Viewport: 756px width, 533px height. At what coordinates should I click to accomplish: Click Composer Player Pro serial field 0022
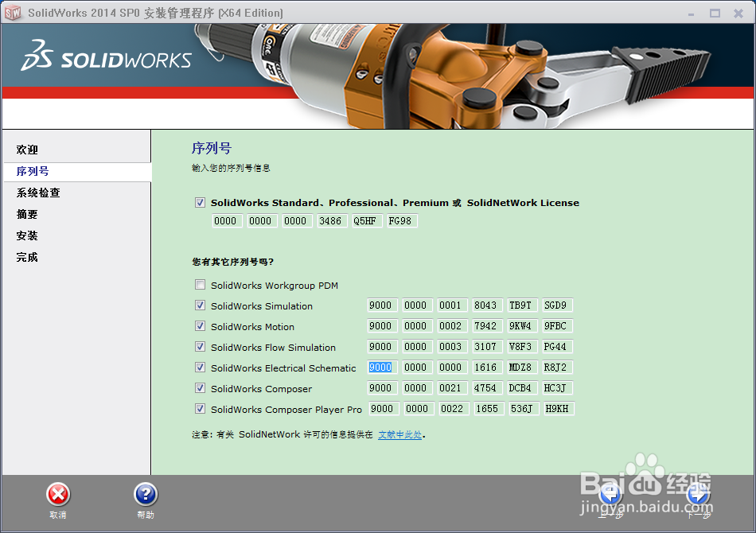(454, 409)
